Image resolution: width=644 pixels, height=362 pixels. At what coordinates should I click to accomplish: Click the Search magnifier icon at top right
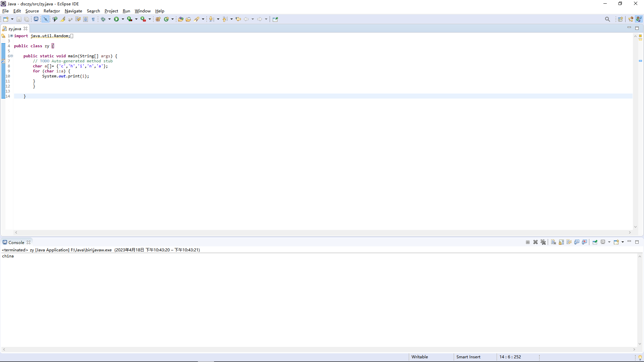[x=607, y=19]
